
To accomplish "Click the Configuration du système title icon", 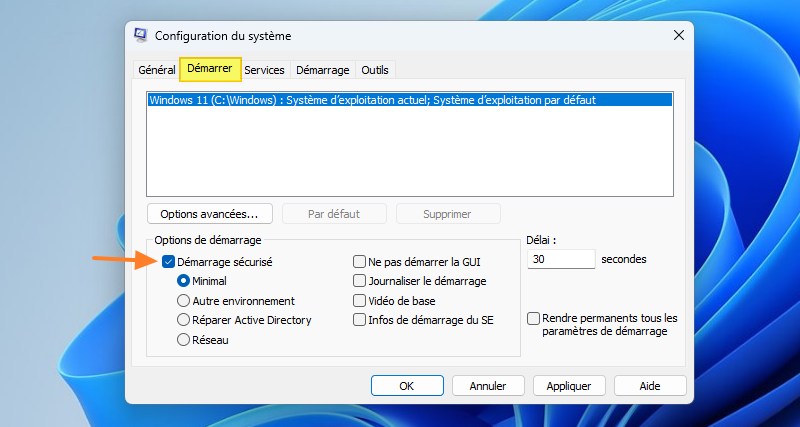I will pos(140,35).
